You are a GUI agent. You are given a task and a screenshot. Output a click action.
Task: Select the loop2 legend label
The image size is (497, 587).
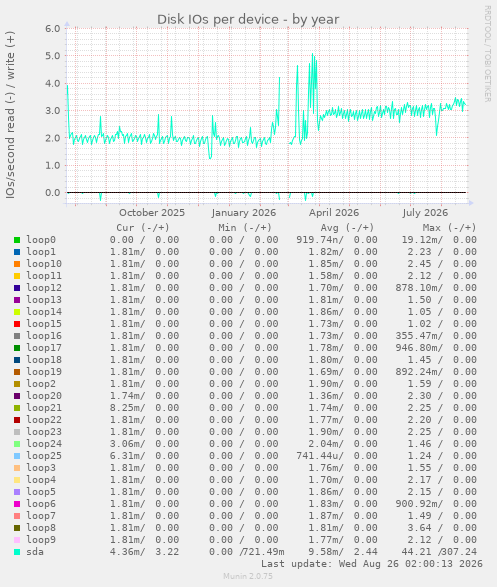coord(41,384)
